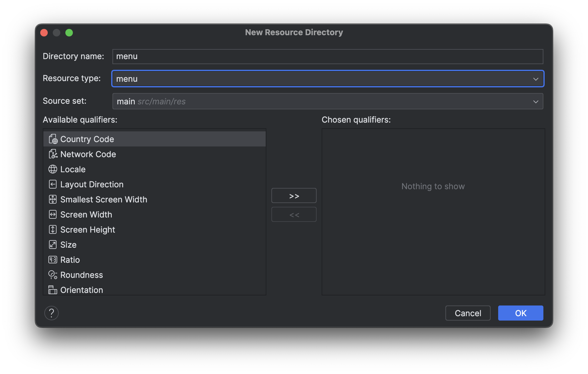588x374 pixels.
Task: Select Country Code in available qualifiers
Action: pyautogui.click(x=155, y=139)
